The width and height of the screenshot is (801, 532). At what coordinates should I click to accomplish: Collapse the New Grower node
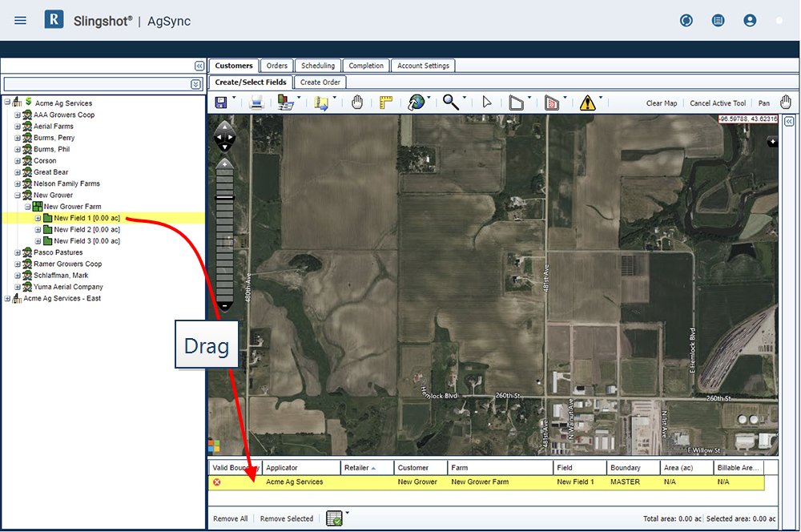tap(18, 195)
